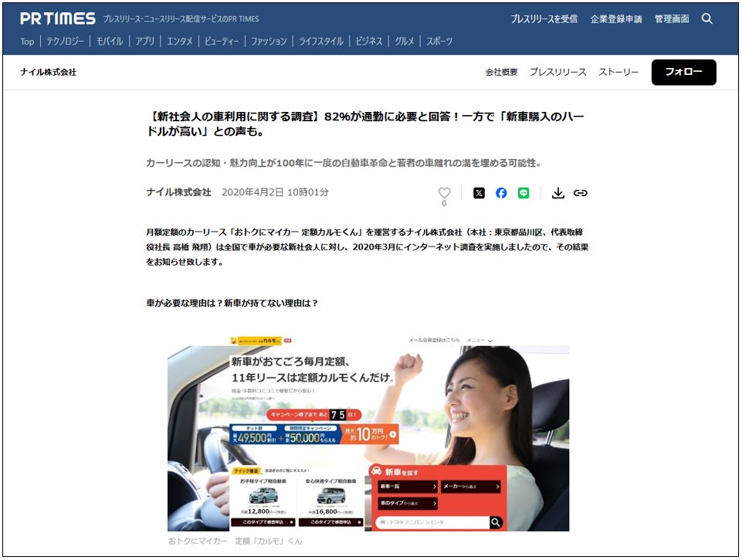Click the like count 0 under heart
This screenshot has height=560, width=742.
(x=444, y=204)
